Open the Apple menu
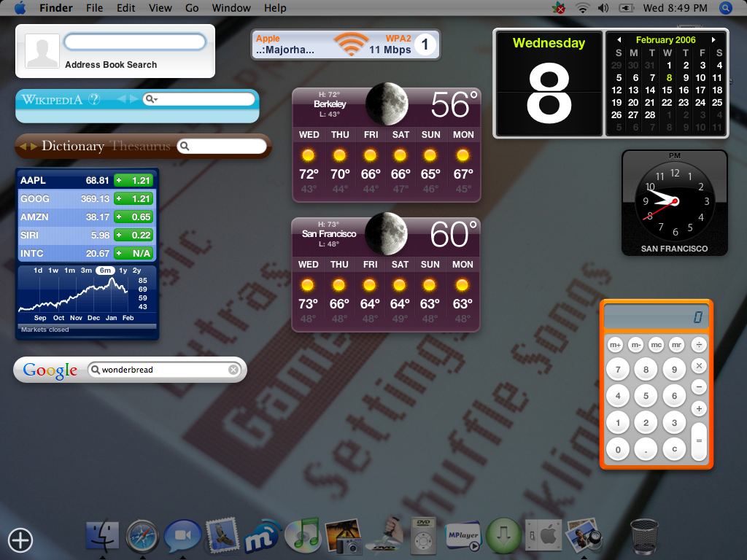 pos(20,7)
